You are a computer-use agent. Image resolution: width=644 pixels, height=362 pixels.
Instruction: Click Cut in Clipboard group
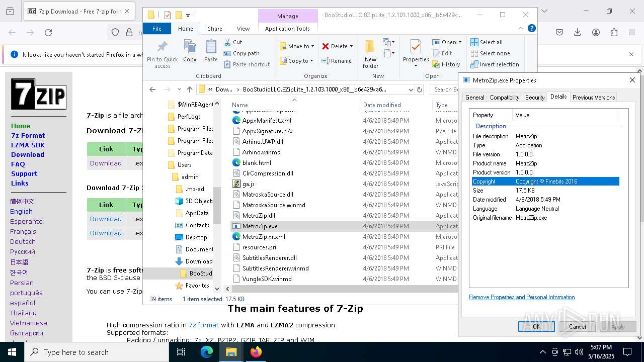(233, 42)
